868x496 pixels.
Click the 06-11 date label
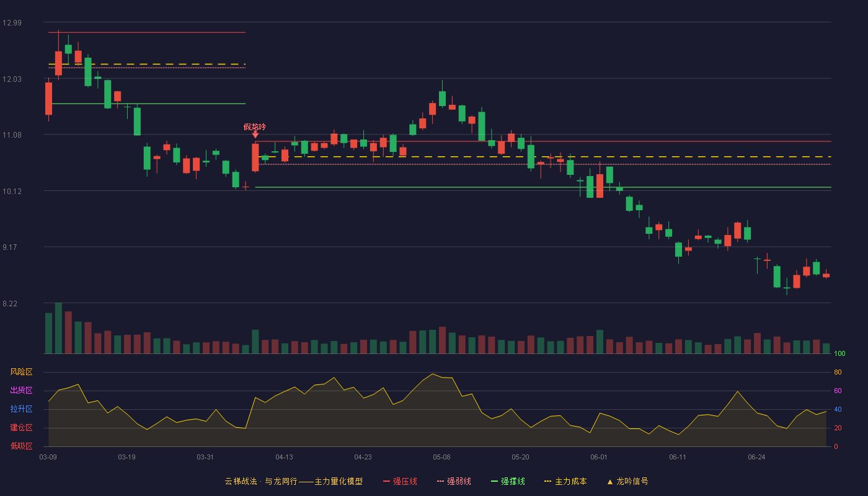[x=678, y=457]
